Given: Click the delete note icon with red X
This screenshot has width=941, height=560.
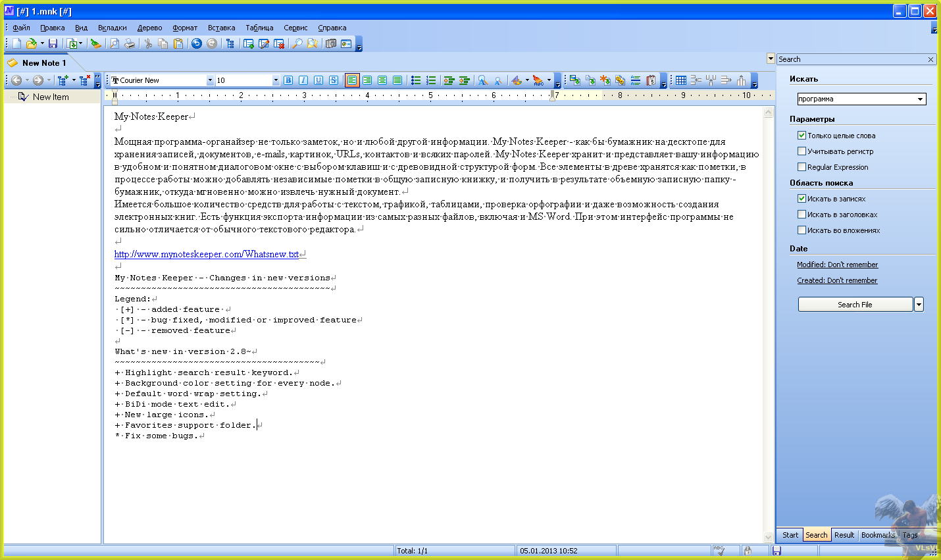Looking at the screenshot, I should (279, 43).
